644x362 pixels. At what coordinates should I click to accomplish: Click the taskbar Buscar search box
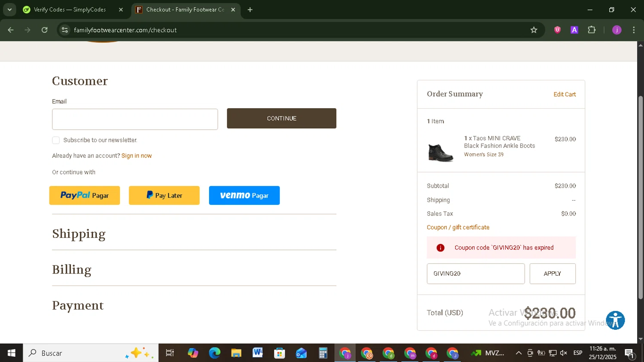tap(91, 353)
